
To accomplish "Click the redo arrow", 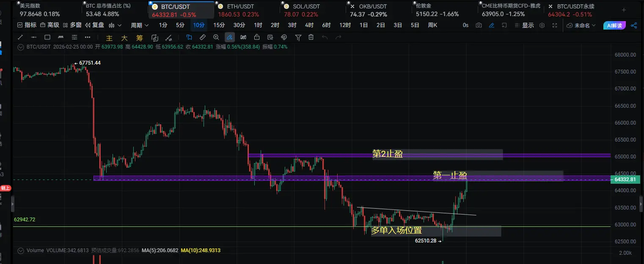I will click(339, 37).
